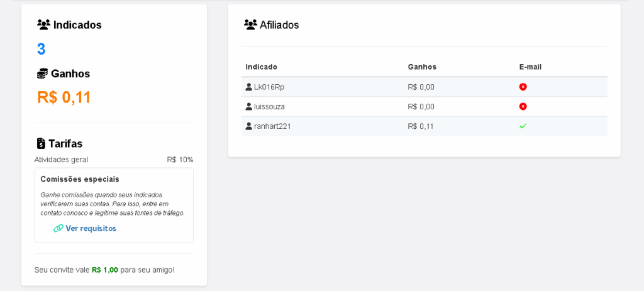644x291 pixels.
Task: Open the Ver requisitos link
Action: (91, 228)
